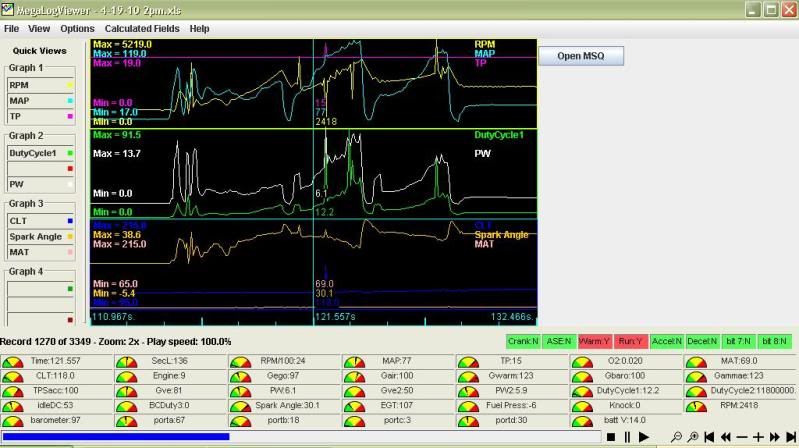Click the barometer:97 gauge value
Image resolution: width=799 pixels, height=448 pixels.
(x=55, y=420)
